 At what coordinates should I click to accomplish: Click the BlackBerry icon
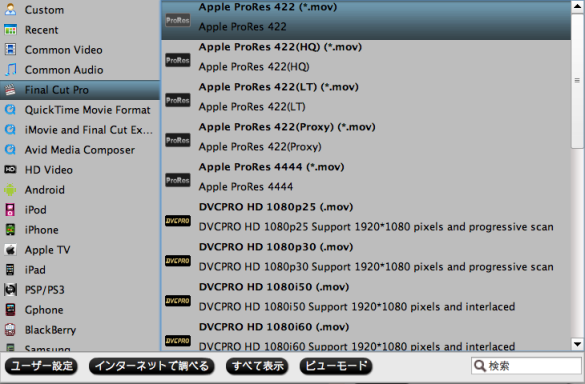point(10,330)
